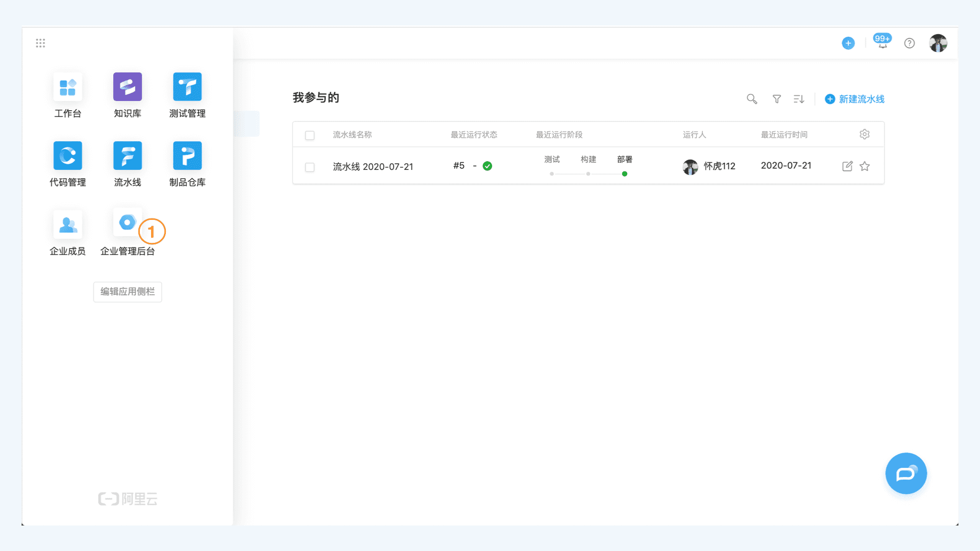Screen dimensions: 980x551
Task: Open table column settings gear
Action: pyautogui.click(x=864, y=134)
